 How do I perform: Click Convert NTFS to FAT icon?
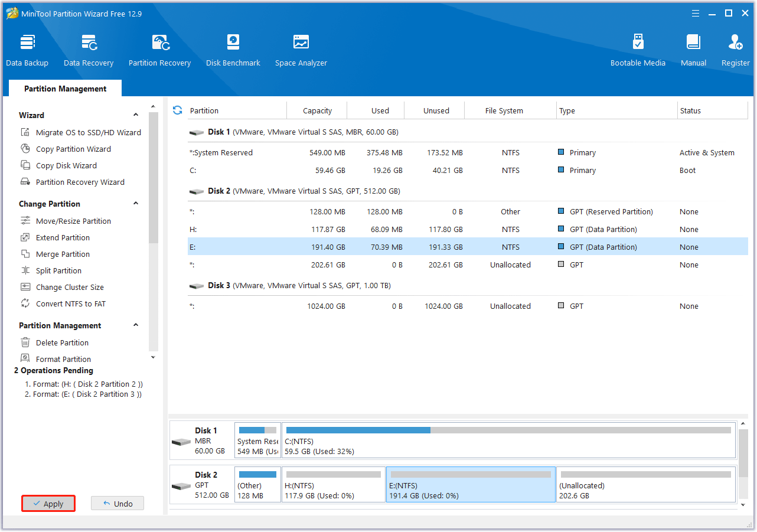(25, 303)
